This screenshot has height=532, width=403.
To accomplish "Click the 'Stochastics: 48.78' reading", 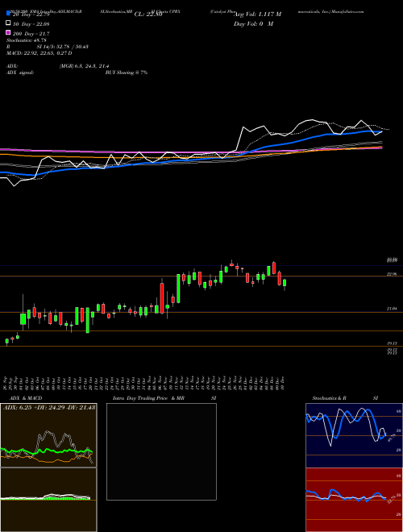I will (x=26, y=40).
